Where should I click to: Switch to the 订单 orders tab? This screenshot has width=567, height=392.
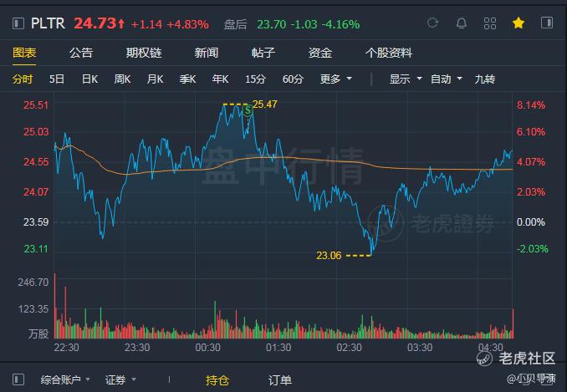[280, 380]
